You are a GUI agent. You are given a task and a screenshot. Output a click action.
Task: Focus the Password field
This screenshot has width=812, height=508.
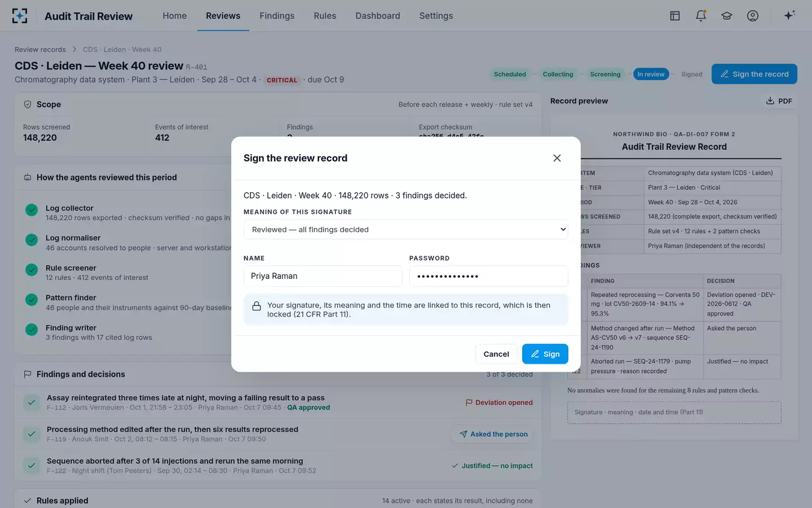pyautogui.click(x=489, y=276)
